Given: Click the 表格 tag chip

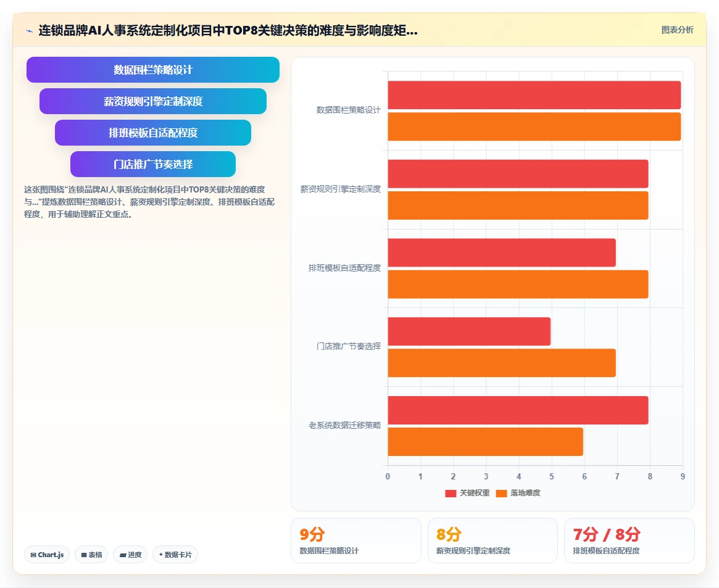Looking at the screenshot, I should pyautogui.click(x=91, y=555).
